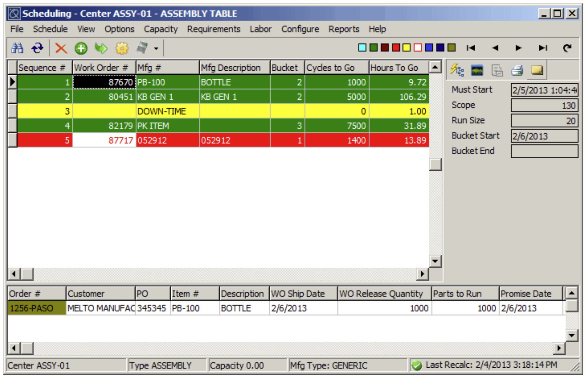This screenshot has height=377, width=588.
Task: Click the lightning bolt tree icon
Action: 457,70
